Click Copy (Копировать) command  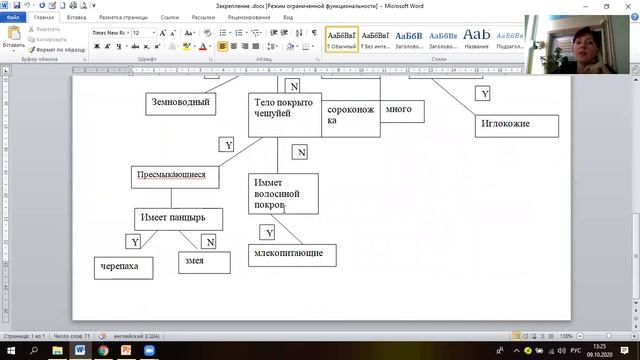pos(47,40)
